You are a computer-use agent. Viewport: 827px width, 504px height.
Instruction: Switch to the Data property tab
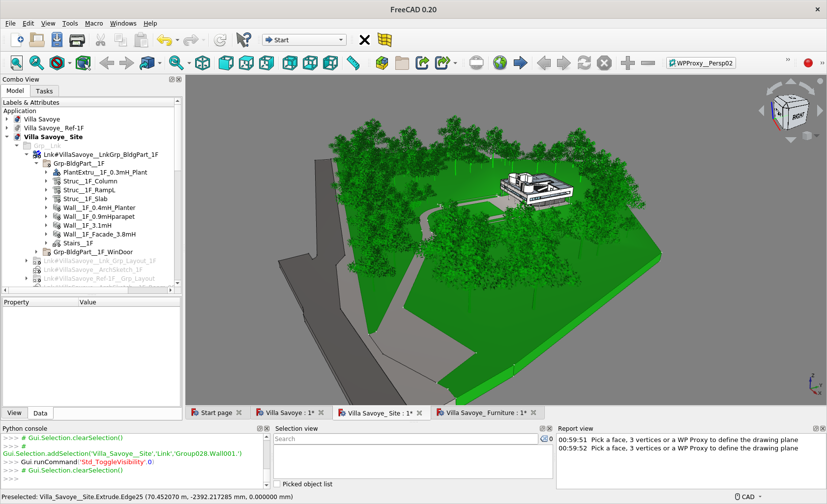[x=40, y=413]
